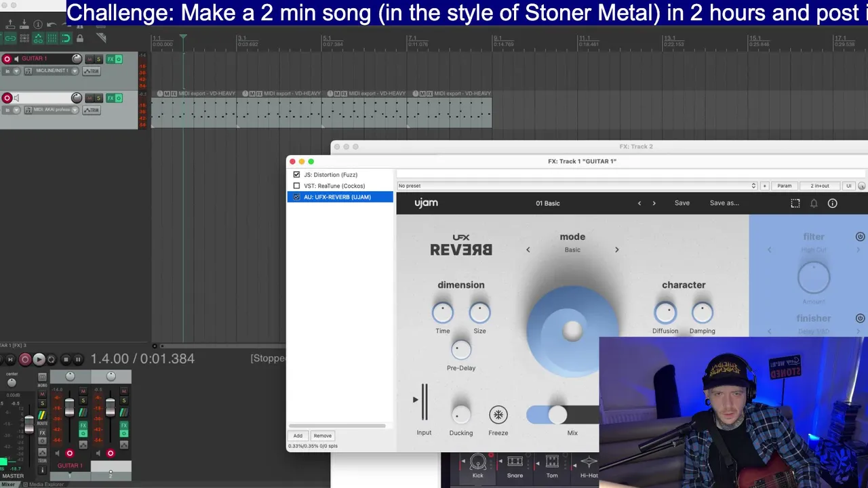Open ujam notifications bell
This screenshot has width=868, height=488.
tap(814, 203)
